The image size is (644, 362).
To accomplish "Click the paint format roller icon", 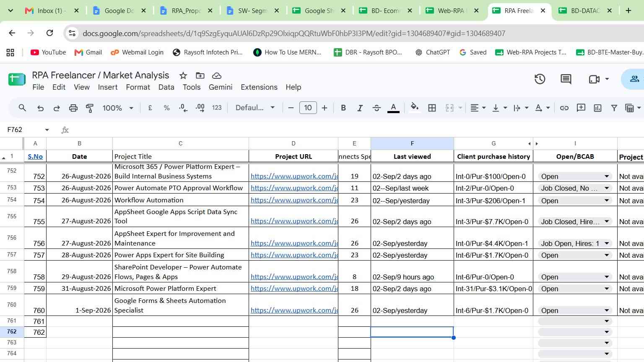I will pos(90,108).
